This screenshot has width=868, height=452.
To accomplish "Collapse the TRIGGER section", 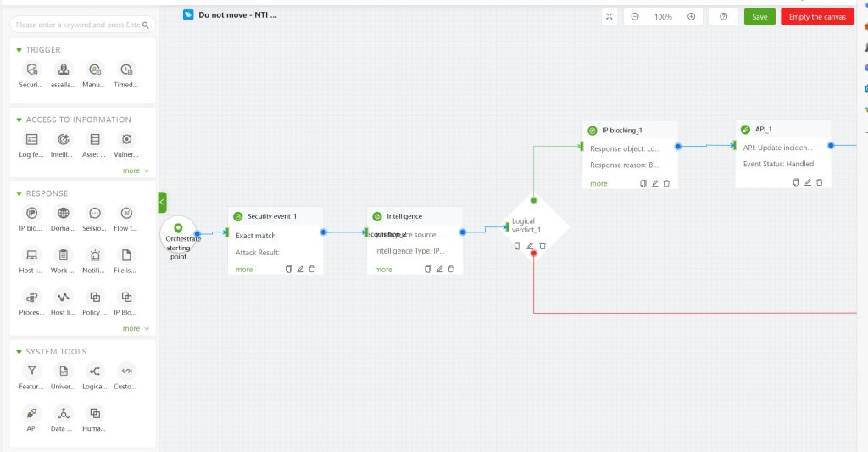I will 19,50.
